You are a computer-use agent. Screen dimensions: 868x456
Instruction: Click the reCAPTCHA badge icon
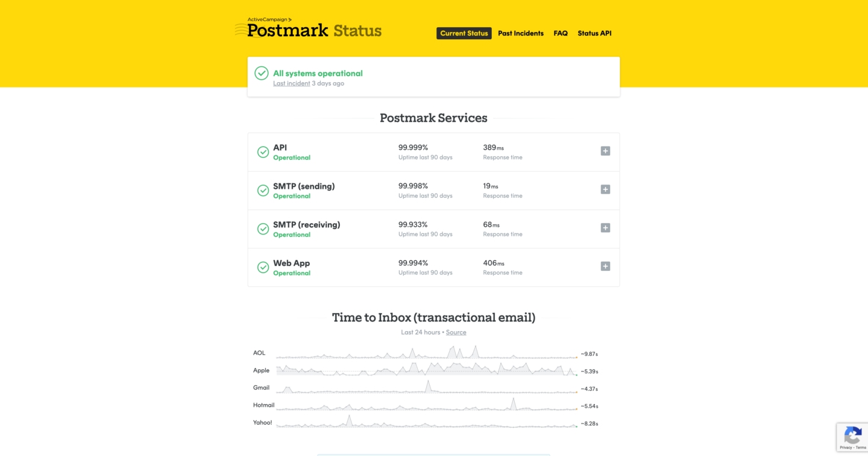(852, 434)
